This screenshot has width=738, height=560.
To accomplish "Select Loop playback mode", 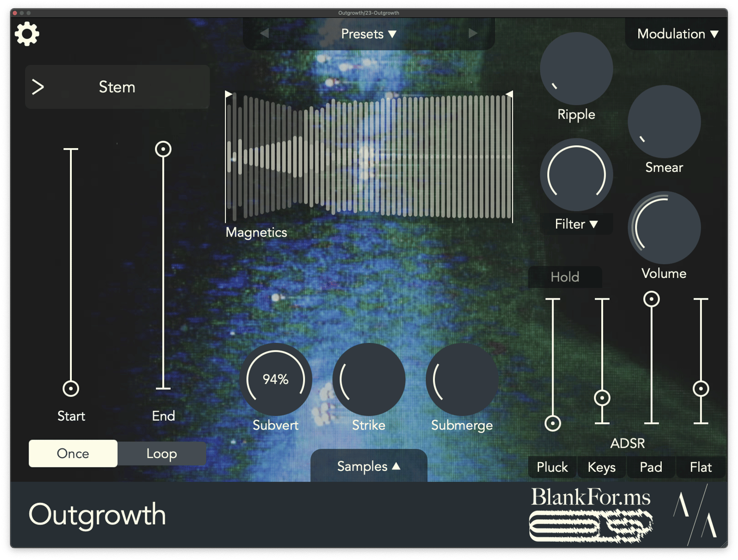I will 161,453.
